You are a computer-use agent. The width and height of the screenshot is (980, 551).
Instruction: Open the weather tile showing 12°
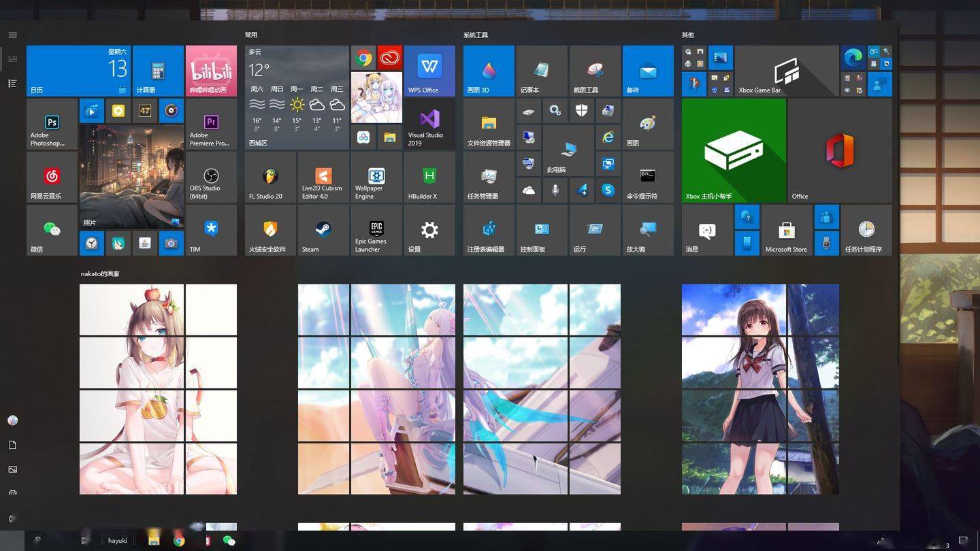pos(297,97)
